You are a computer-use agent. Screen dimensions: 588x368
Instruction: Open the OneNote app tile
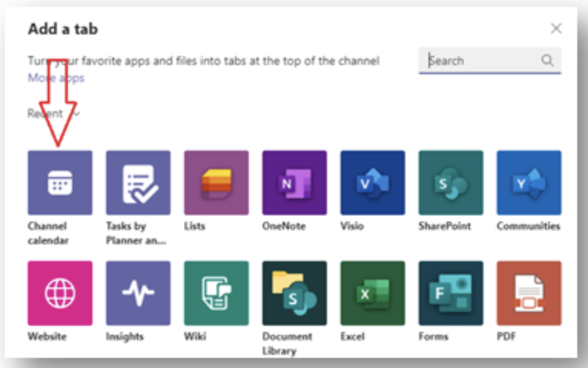tap(295, 183)
